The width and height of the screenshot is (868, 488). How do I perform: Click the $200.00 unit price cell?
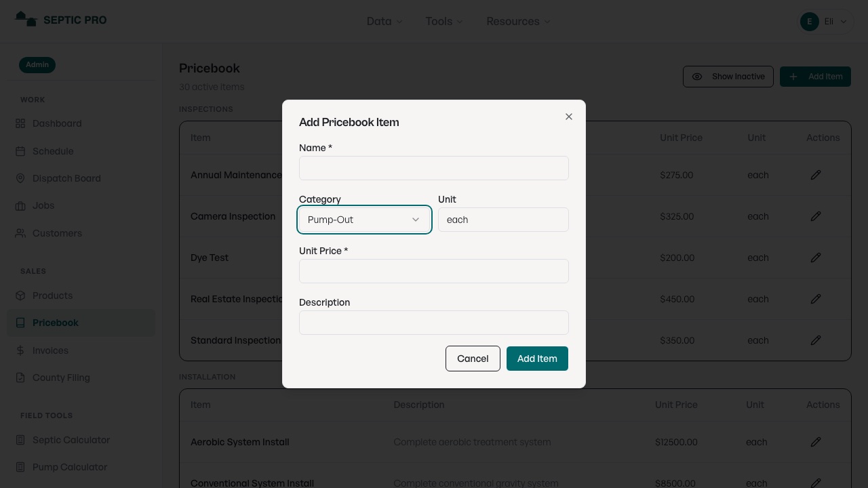tap(677, 258)
